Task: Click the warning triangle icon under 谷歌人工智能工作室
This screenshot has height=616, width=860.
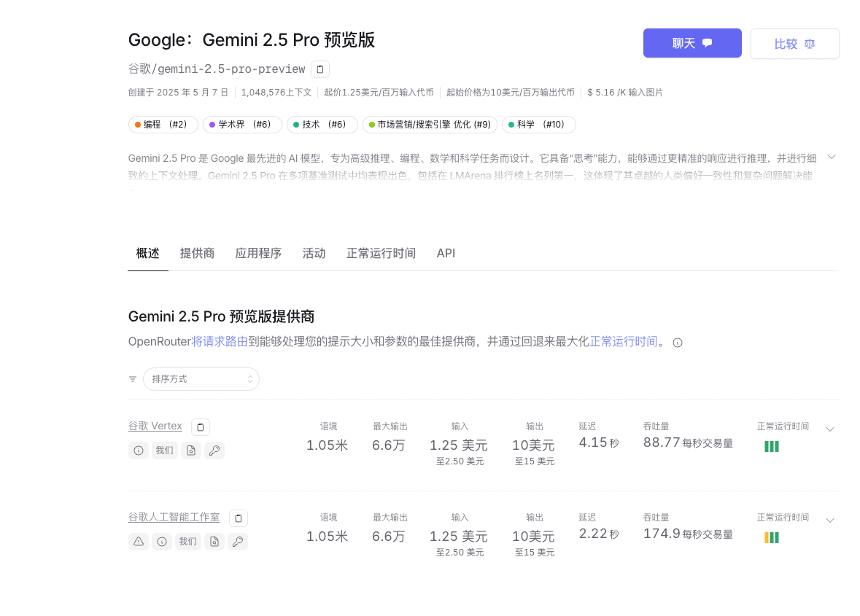Action: (139, 542)
